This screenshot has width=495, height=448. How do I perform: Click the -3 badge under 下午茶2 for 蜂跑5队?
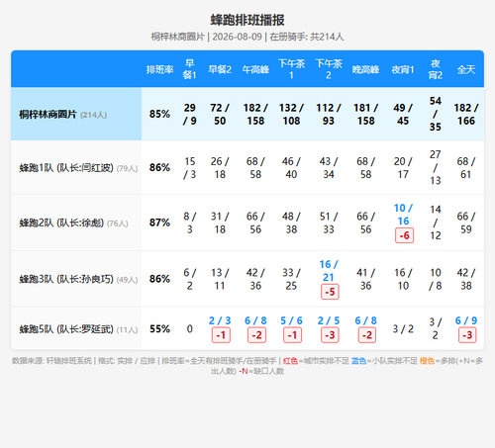tap(330, 335)
